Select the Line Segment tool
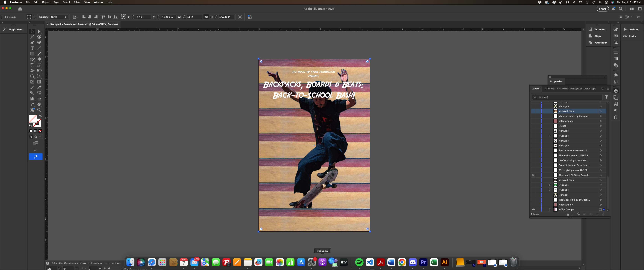The image size is (644, 270). (x=39, y=48)
